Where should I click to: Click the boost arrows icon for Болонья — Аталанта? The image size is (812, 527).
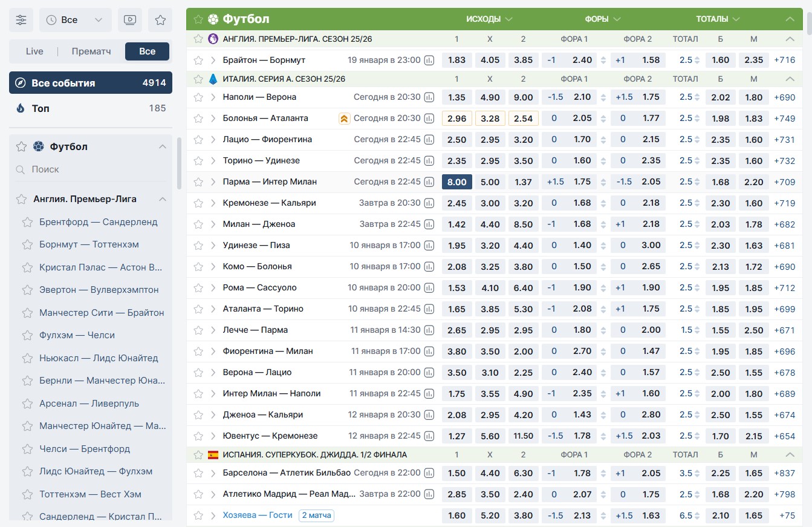345,119
